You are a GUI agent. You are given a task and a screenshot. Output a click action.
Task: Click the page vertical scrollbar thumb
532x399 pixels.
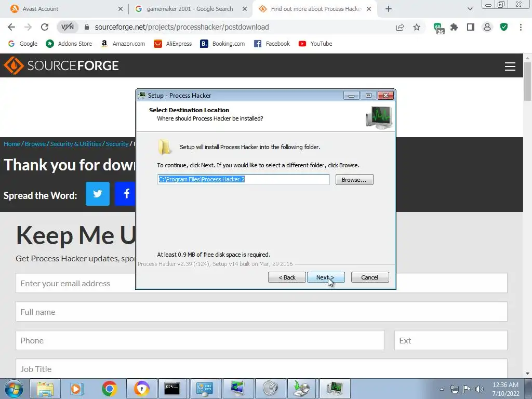[527, 82]
